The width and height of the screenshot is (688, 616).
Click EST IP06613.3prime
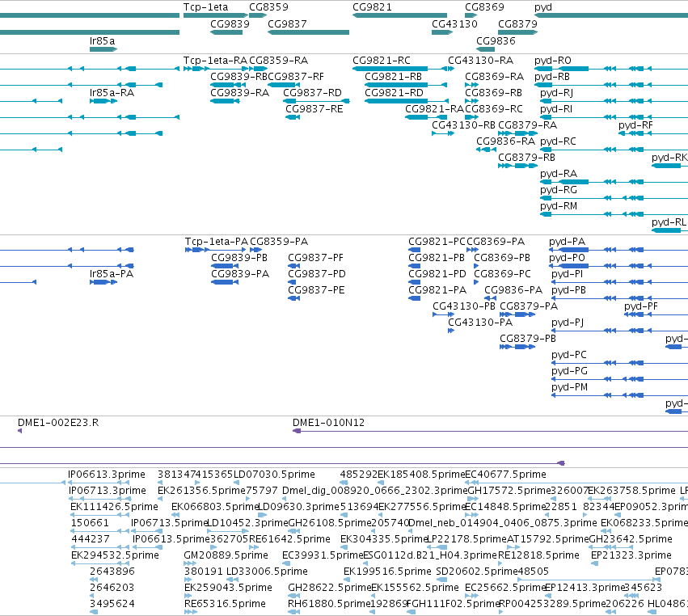tap(107, 475)
